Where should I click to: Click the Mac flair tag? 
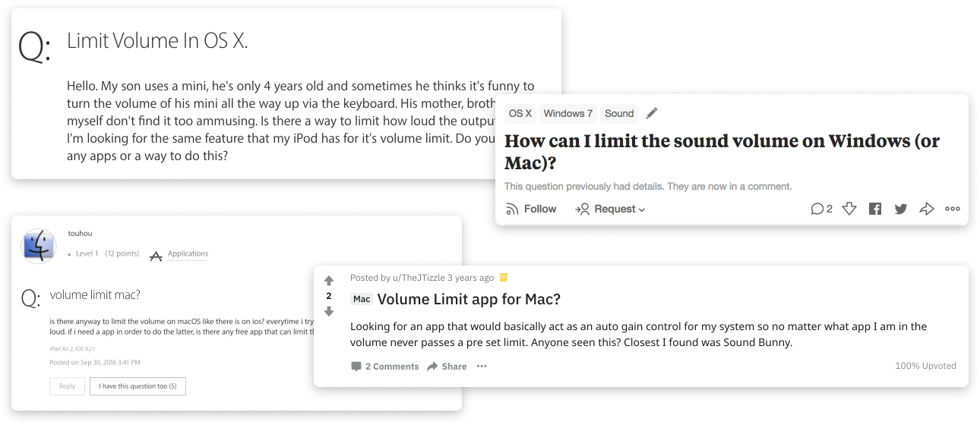[362, 299]
